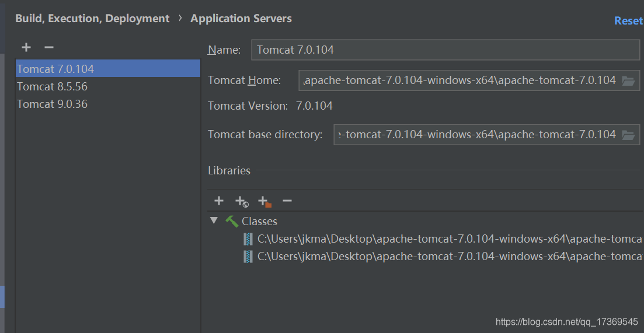Add a new application server
Screen dimensions: 644x333
[x=26, y=48]
